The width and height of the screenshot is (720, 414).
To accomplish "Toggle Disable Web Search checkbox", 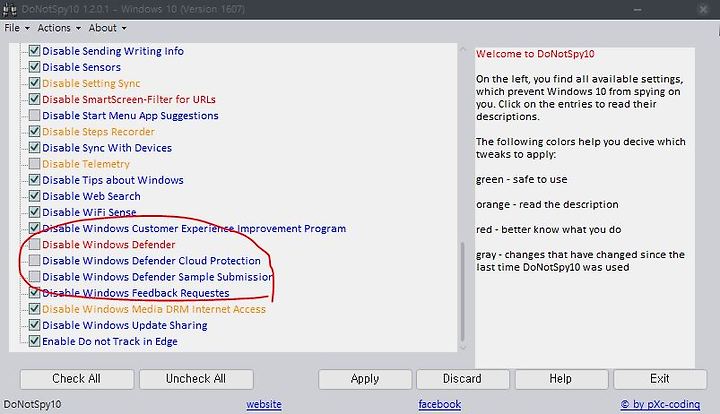I will [x=34, y=196].
